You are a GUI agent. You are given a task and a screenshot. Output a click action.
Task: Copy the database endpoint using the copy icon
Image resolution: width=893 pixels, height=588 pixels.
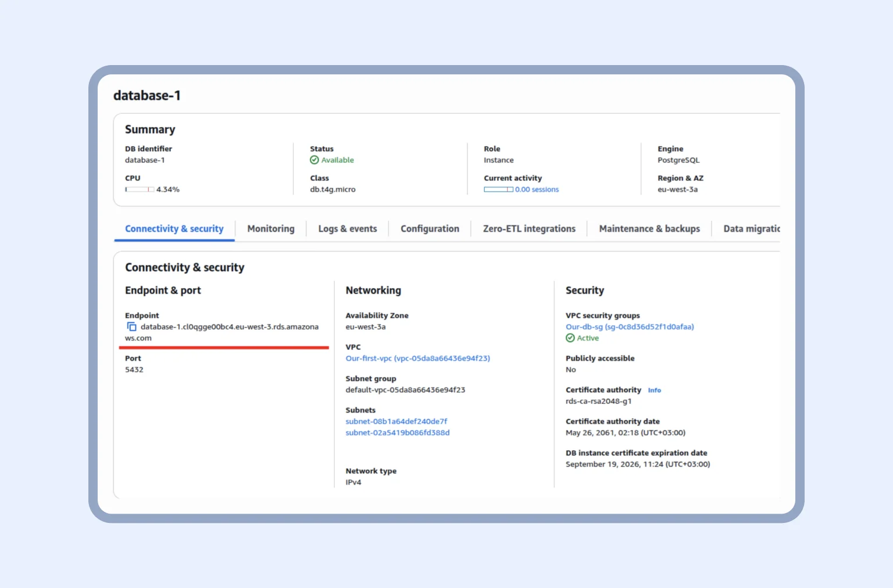(131, 327)
